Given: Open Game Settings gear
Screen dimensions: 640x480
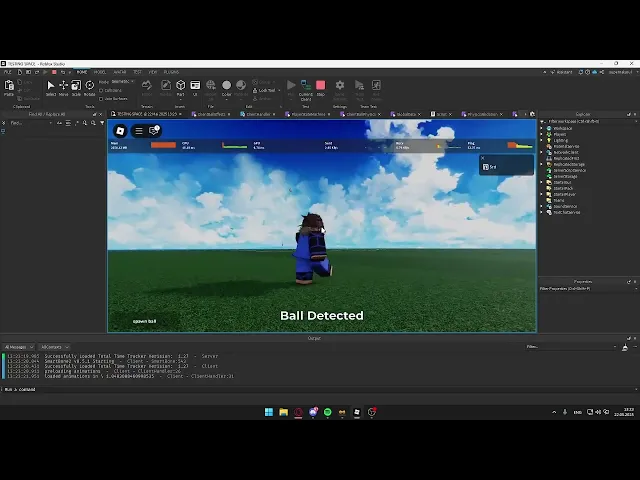Looking at the screenshot, I should 340,85.
